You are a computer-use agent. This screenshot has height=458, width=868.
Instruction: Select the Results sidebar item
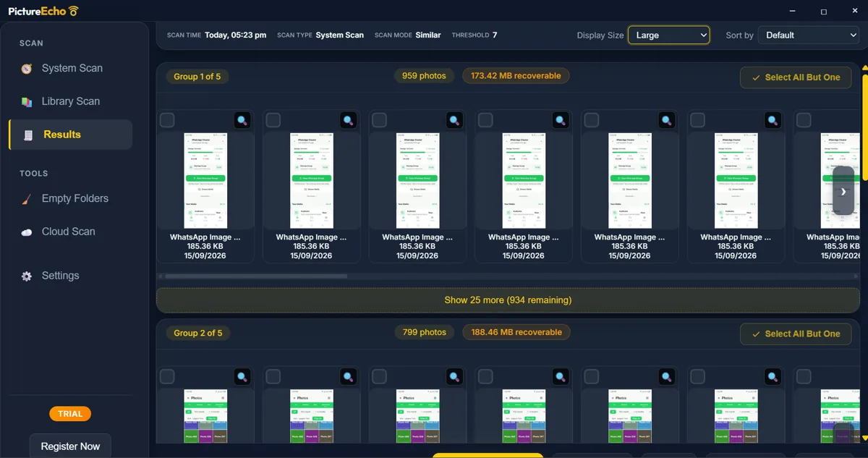(70, 135)
